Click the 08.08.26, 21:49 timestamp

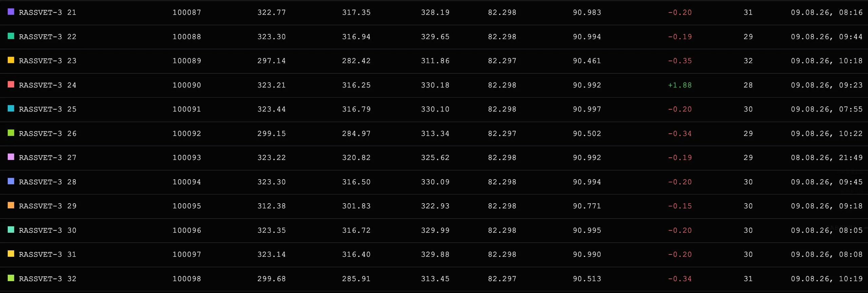pyautogui.click(x=827, y=158)
